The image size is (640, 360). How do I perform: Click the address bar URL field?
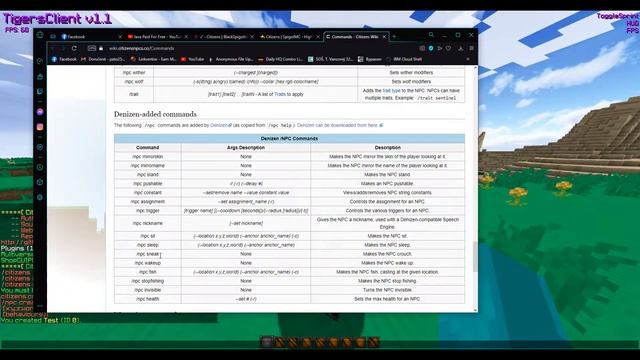[261, 48]
